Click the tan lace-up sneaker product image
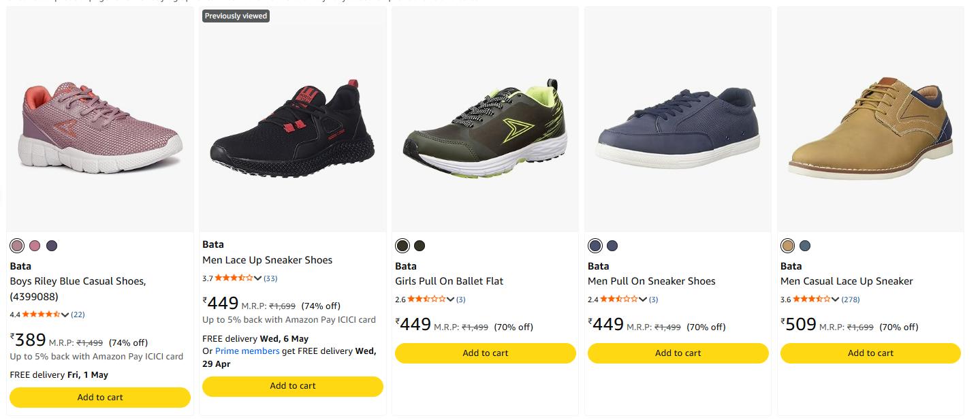Image resolution: width=980 pixels, height=420 pixels. tap(870, 129)
